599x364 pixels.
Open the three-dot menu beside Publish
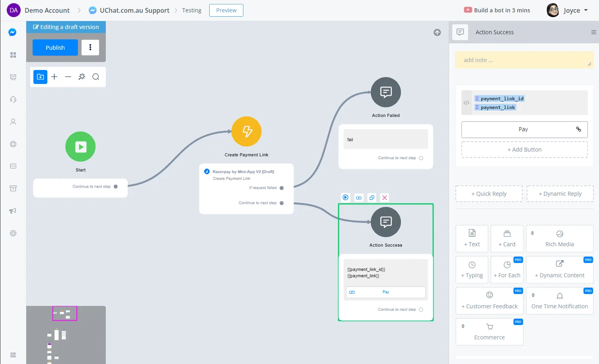pyautogui.click(x=90, y=47)
